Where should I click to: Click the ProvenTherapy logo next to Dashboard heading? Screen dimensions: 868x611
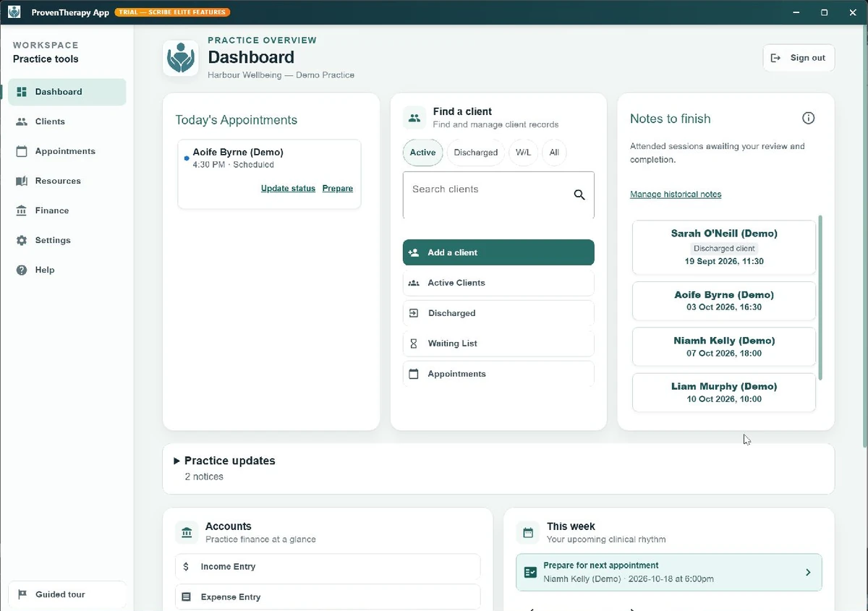(x=180, y=59)
